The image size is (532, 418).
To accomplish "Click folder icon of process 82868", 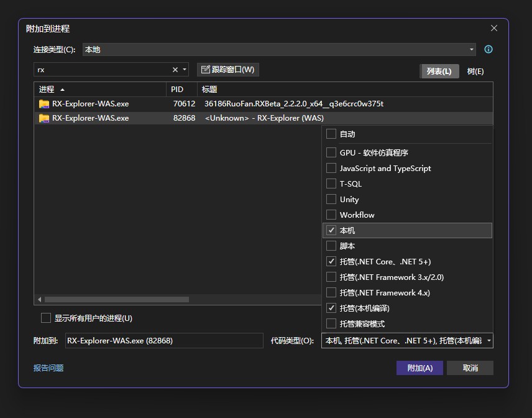I will [44, 118].
